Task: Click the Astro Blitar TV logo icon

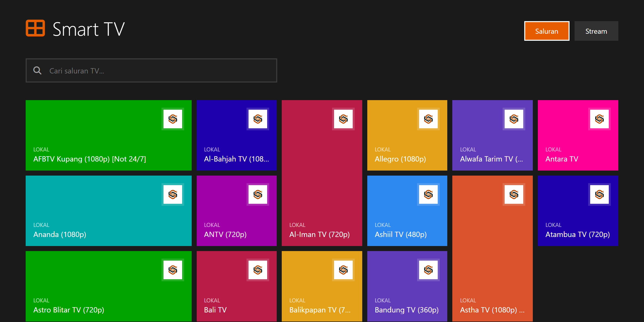Action: click(x=173, y=270)
